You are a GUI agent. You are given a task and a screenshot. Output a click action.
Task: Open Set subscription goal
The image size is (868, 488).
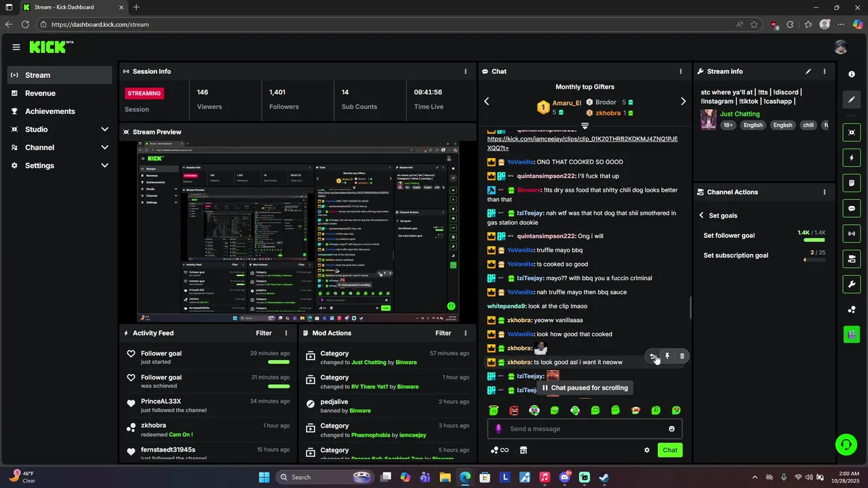click(736, 256)
